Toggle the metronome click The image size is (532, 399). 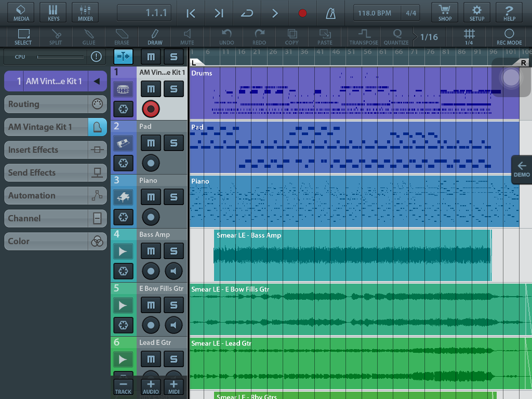pos(330,13)
